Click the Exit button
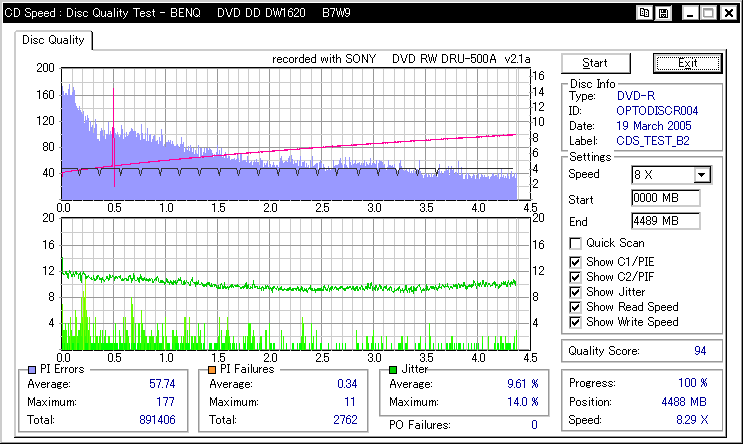Viewport: 743px width, 444px height. (688, 63)
